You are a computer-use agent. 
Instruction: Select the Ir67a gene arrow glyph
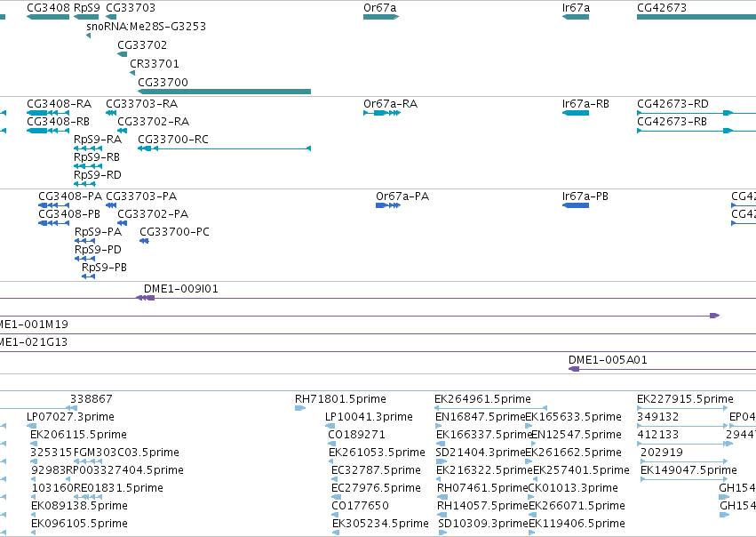click(576, 17)
